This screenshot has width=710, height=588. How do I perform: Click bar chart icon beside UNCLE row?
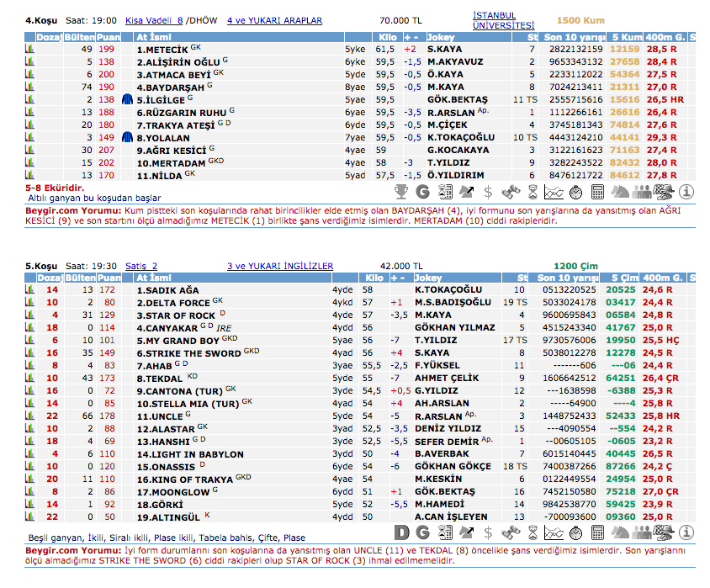coord(30,416)
